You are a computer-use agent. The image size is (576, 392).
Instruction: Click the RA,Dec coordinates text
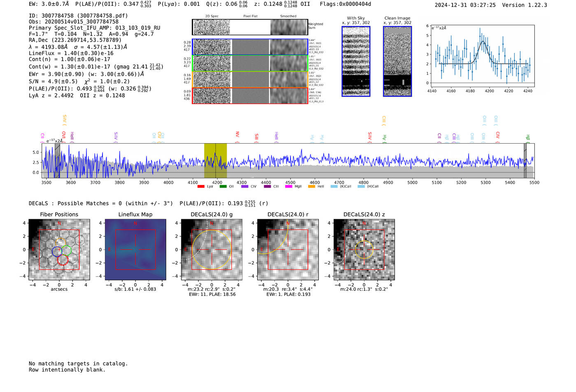point(75,40)
